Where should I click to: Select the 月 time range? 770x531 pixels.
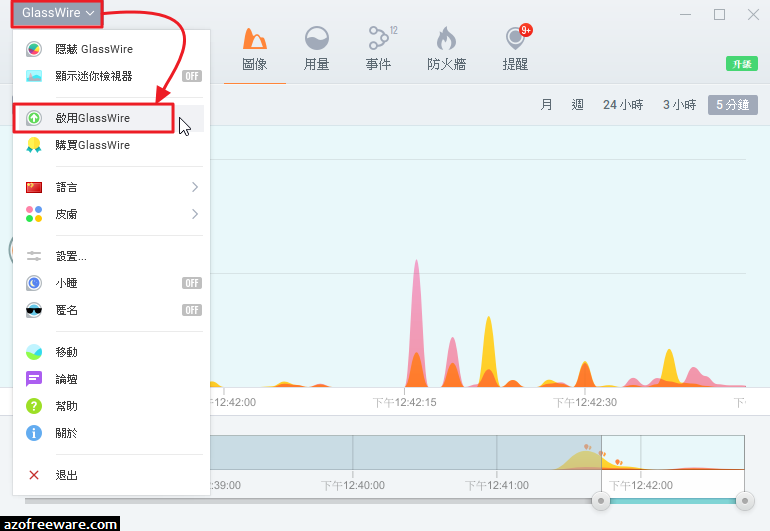coord(546,105)
